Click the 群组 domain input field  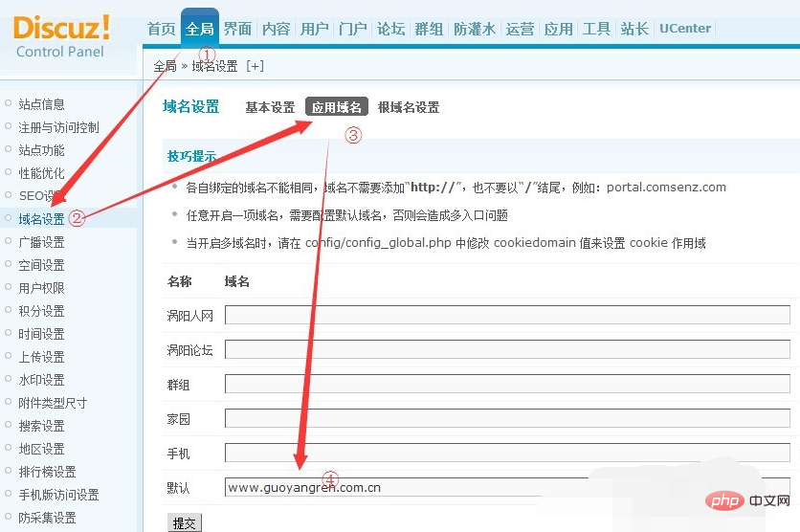(x=507, y=384)
